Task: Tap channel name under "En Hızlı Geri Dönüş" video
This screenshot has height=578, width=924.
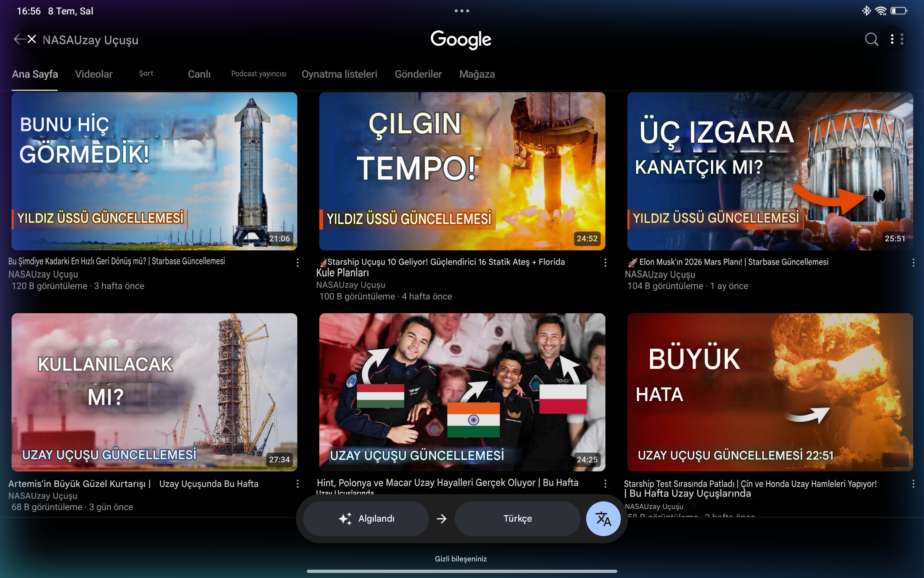Action: click(x=43, y=274)
